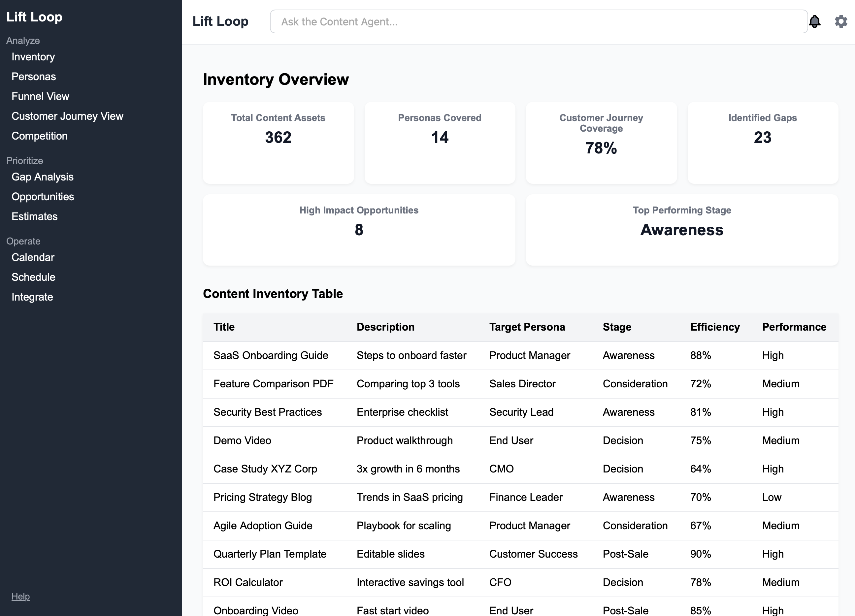Open settings via the gear icon
The image size is (855, 616).
[841, 21]
